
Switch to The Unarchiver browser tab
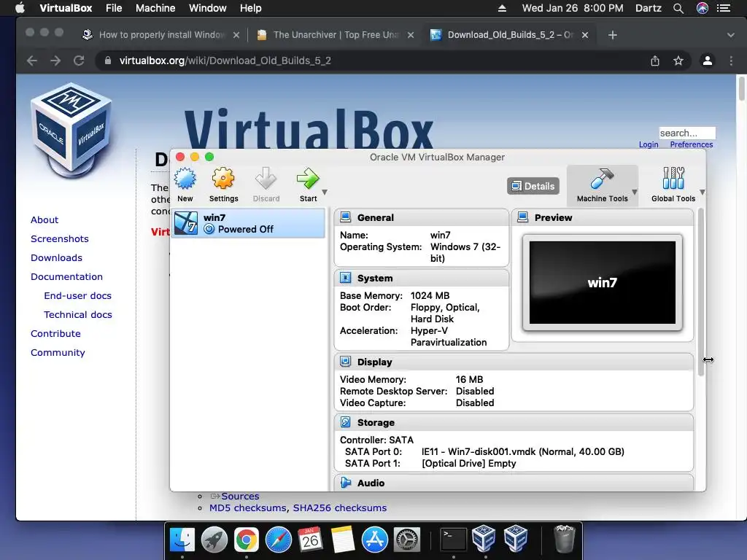click(336, 35)
